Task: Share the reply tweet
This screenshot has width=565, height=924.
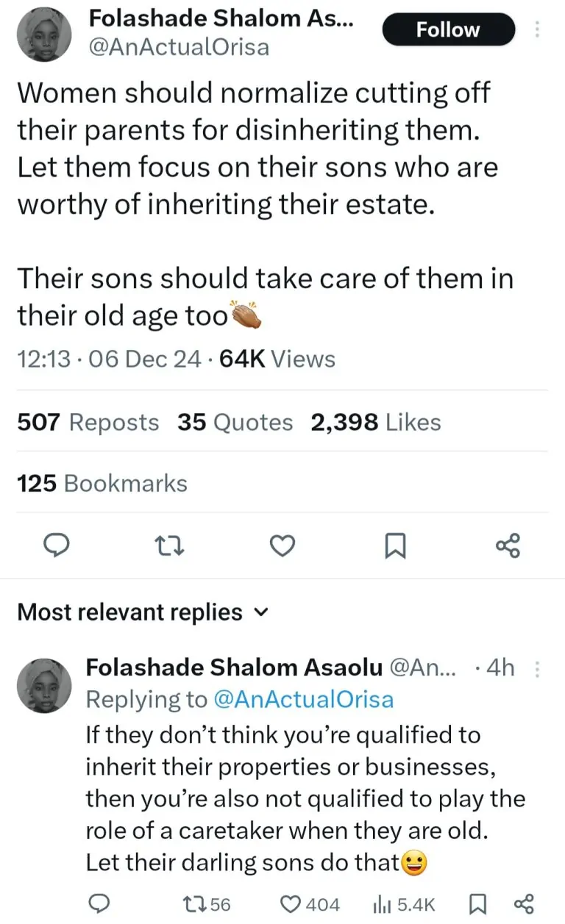Action: point(522,904)
